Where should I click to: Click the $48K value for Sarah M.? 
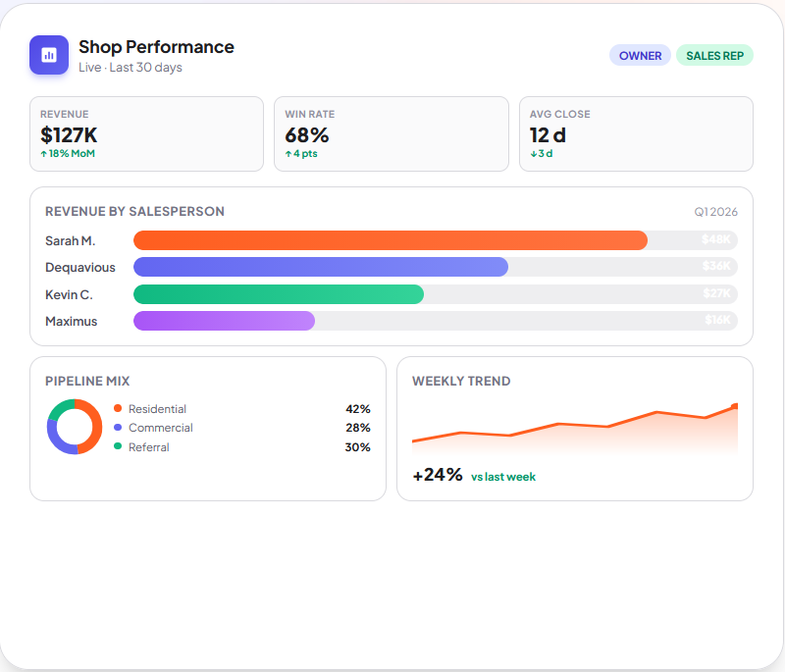click(716, 239)
